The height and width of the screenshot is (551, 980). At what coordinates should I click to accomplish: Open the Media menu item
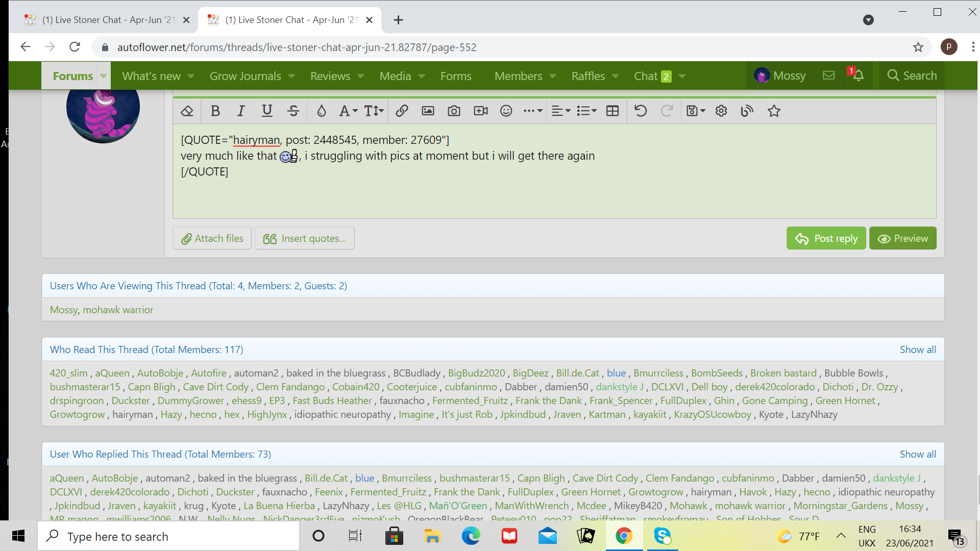point(395,76)
